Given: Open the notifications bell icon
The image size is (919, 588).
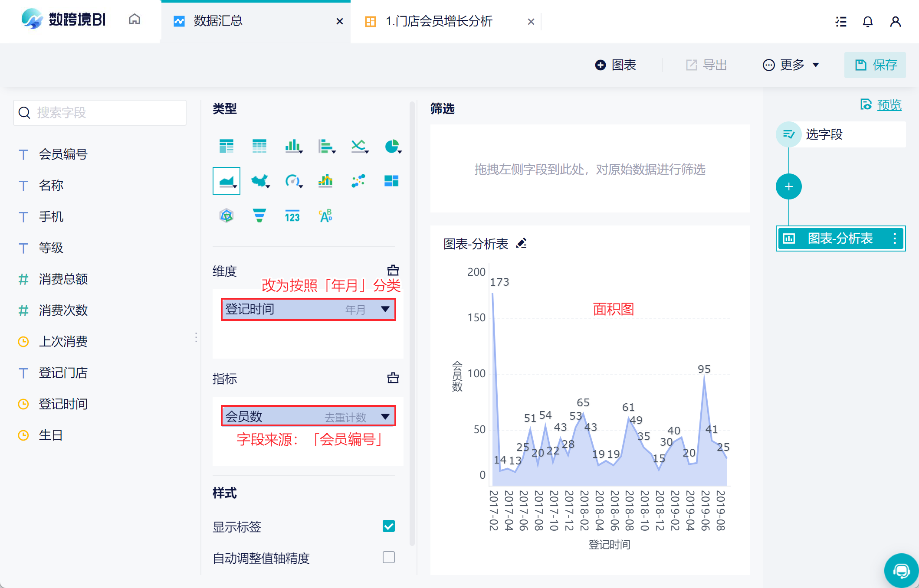Looking at the screenshot, I should pyautogui.click(x=868, y=22).
